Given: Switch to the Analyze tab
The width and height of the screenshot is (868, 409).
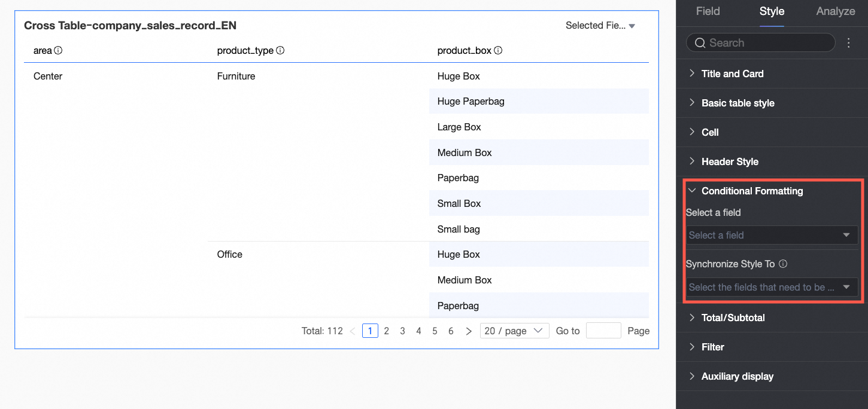Looking at the screenshot, I should coord(835,11).
